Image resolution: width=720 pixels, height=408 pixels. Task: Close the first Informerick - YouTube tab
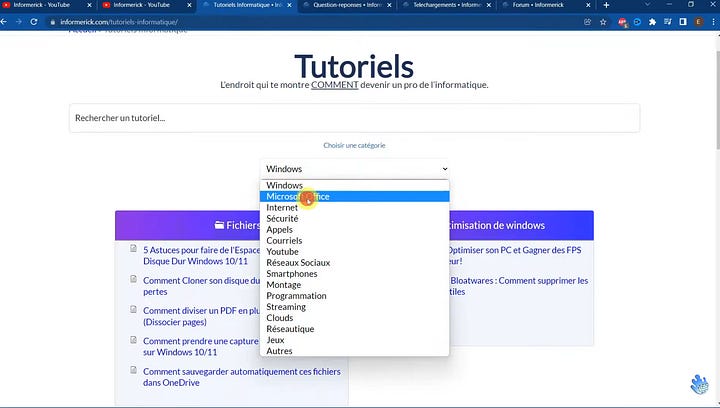tap(89, 5)
